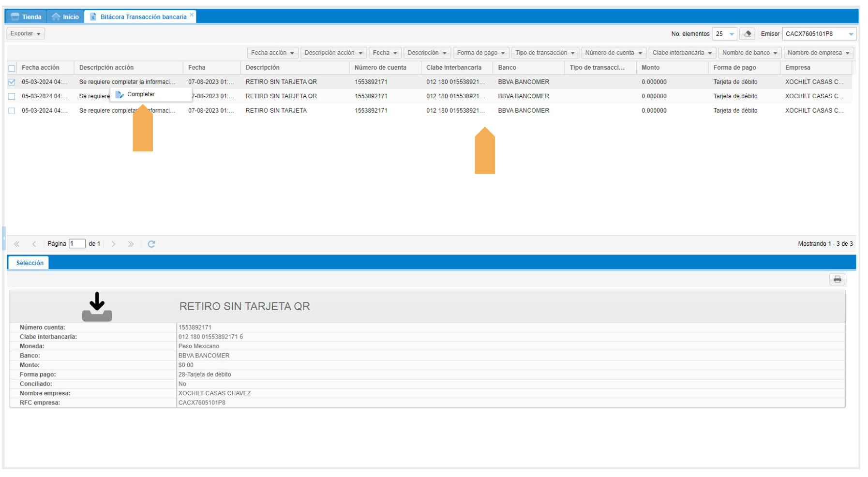Switch to the Inicio tab
The height and width of the screenshot is (477, 868).
(x=65, y=17)
